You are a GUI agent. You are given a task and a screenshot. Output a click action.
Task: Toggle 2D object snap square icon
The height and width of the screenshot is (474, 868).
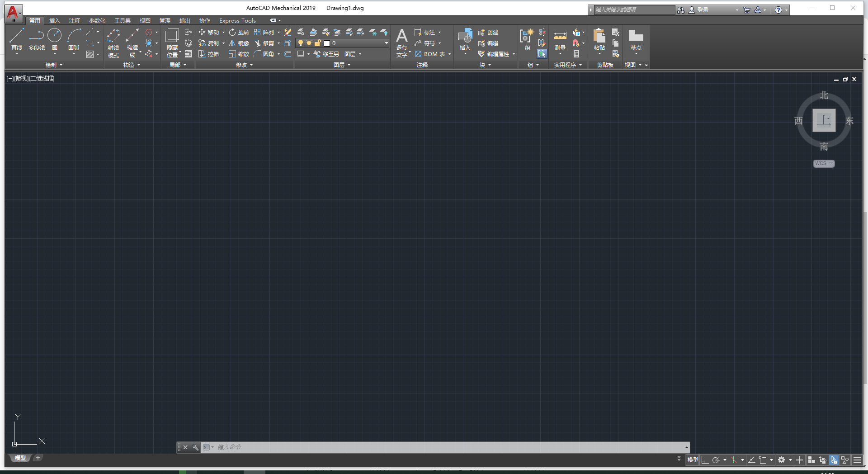pos(763,460)
